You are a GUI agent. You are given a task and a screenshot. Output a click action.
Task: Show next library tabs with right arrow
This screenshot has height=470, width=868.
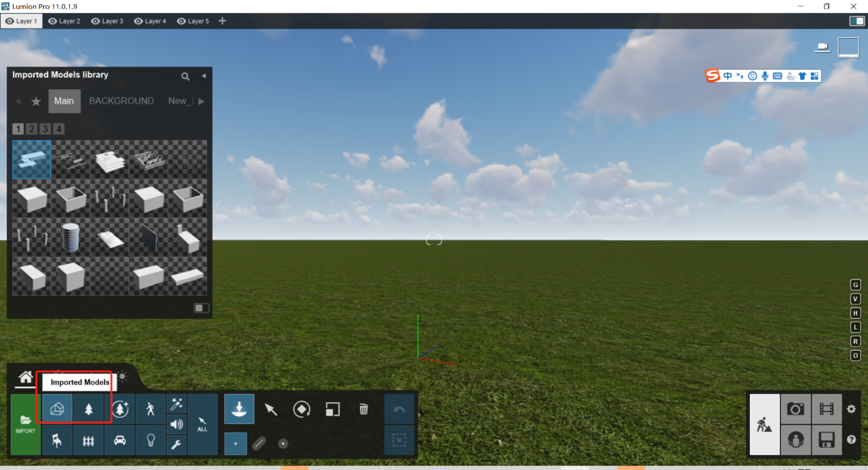coord(201,101)
